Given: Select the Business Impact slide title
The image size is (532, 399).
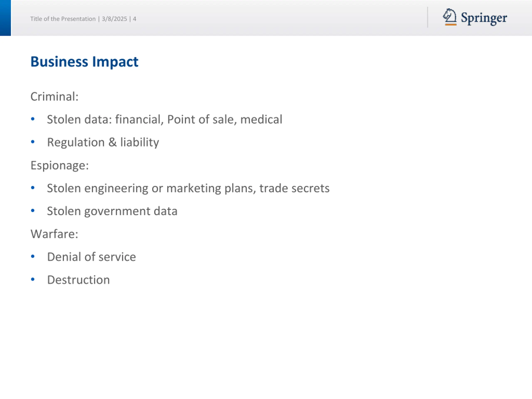Looking at the screenshot, I should (x=84, y=62).
